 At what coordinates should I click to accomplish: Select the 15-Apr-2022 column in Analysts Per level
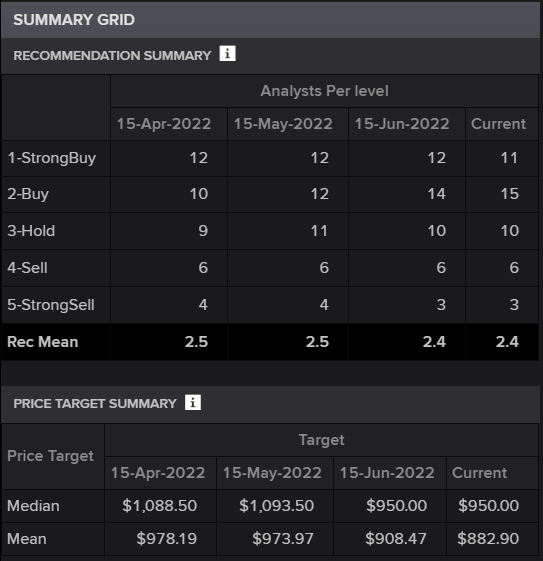click(x=164, y=124)
